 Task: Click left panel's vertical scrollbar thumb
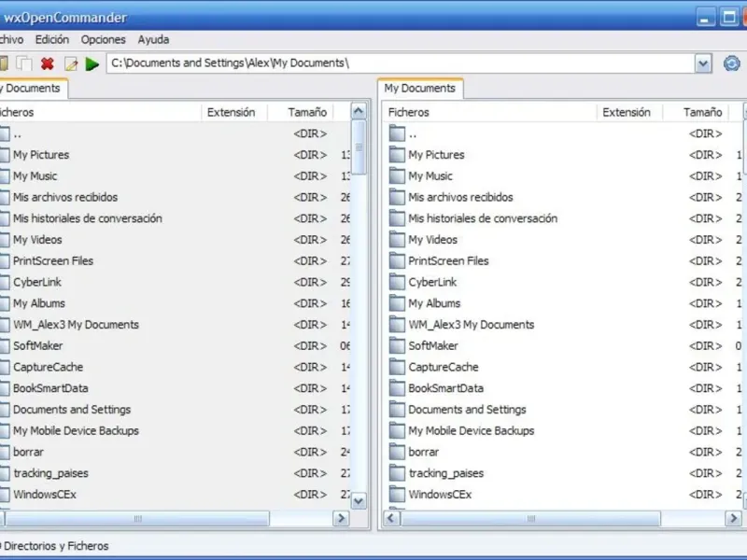point(359,147)
